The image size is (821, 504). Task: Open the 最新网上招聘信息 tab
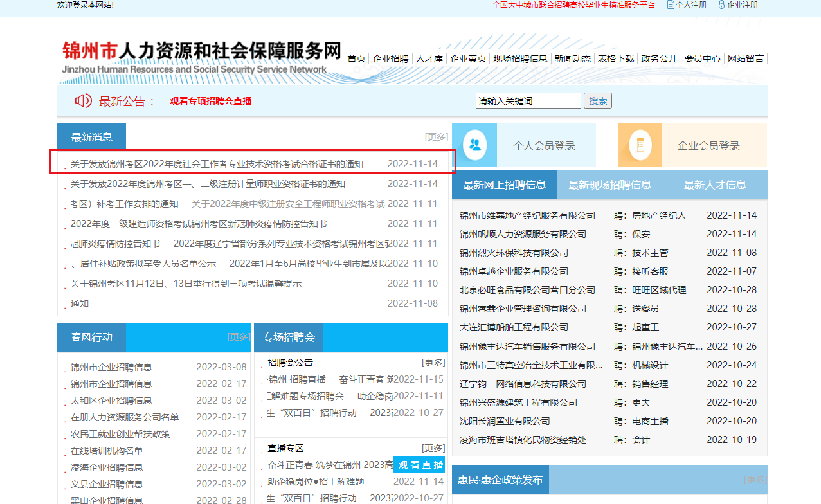click(505, 185)
